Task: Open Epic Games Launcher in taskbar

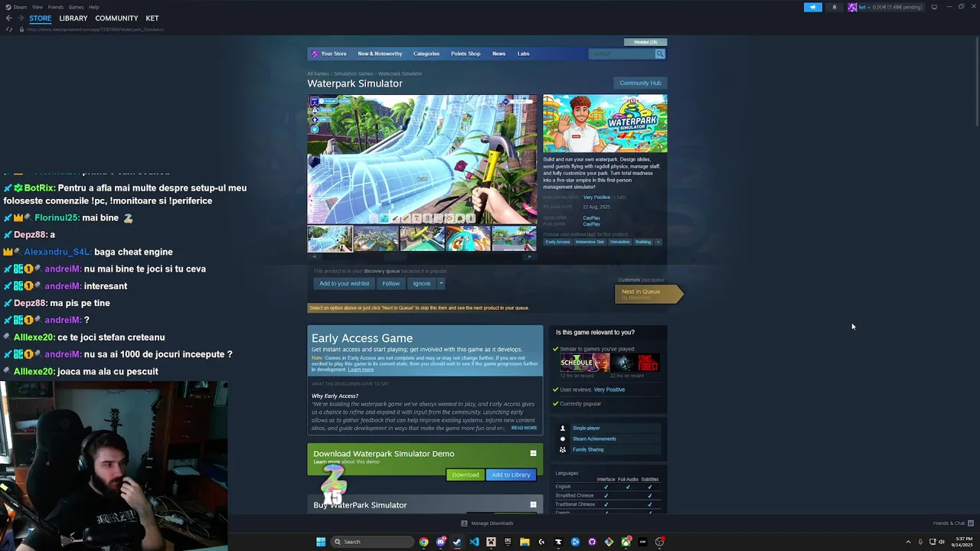Action: (x=508, y=542)
